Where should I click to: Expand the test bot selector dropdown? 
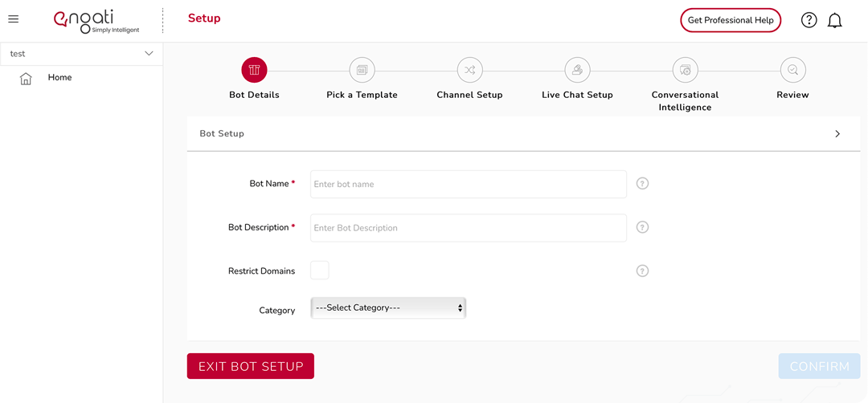coord(81,54)
